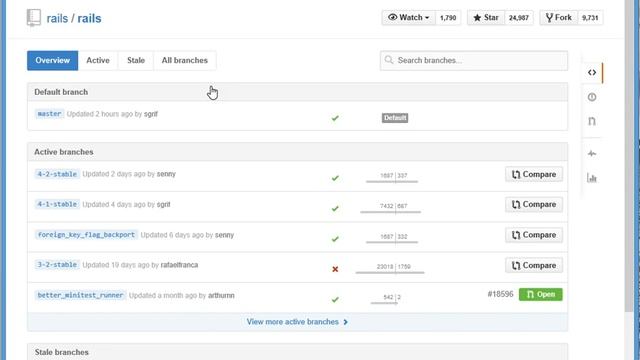Viewport: 640px width, 360px height.
Task: Switch to the All branches tab
Action: click(184, 60)
